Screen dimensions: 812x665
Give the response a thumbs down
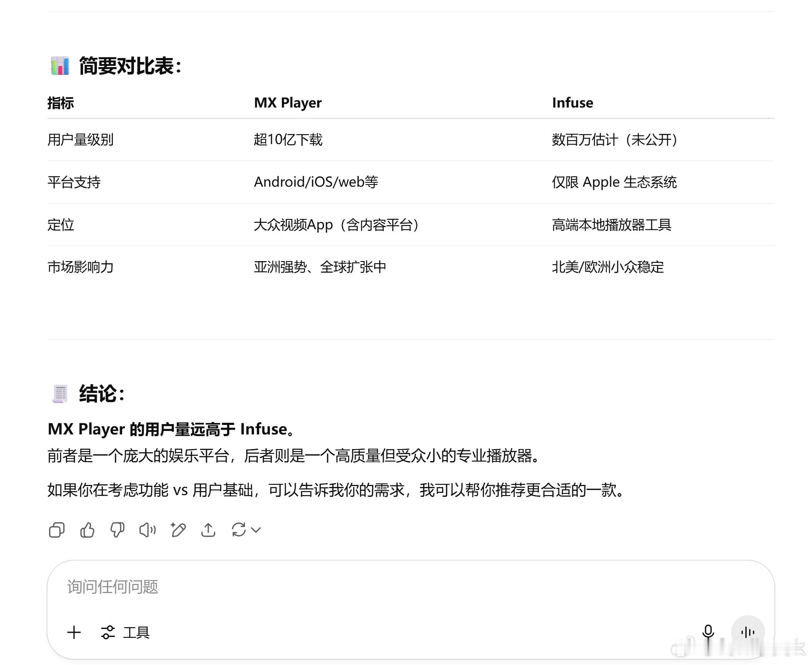[x=117, y=530]
